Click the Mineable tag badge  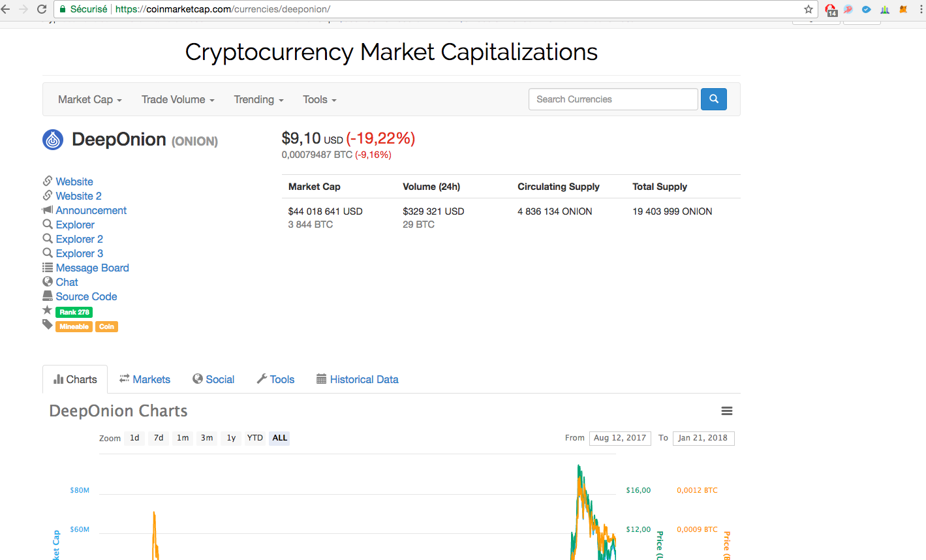74,326
